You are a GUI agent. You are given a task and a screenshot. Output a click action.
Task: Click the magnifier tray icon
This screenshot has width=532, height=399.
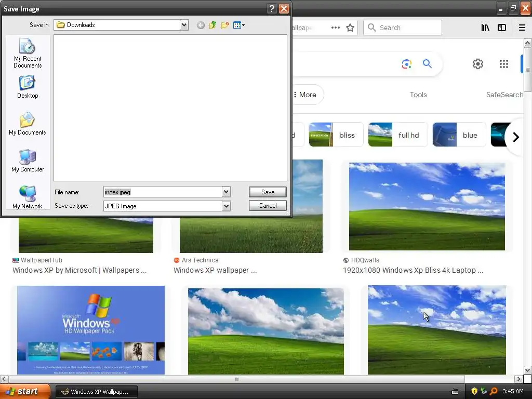pyautogui.click(x=494, y=391)
